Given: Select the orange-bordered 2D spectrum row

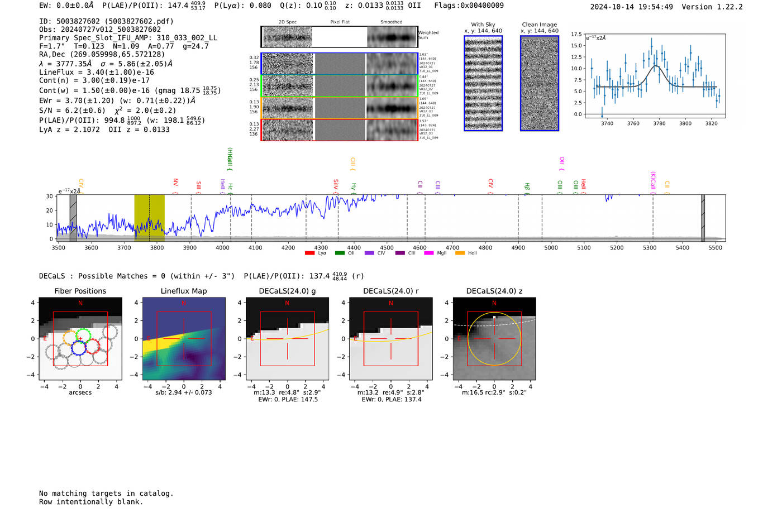Looking at the screenshot, I should (340, 108).
